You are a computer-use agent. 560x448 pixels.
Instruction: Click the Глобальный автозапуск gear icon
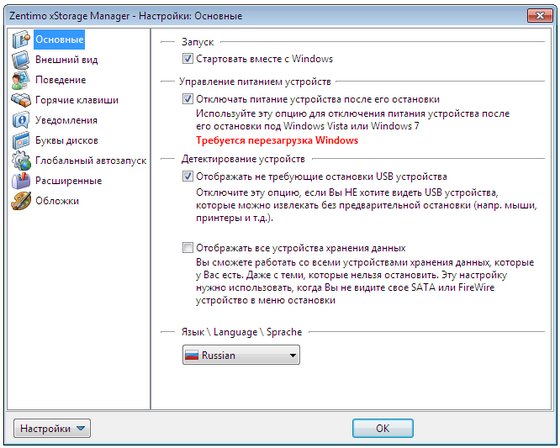[21, 160]
